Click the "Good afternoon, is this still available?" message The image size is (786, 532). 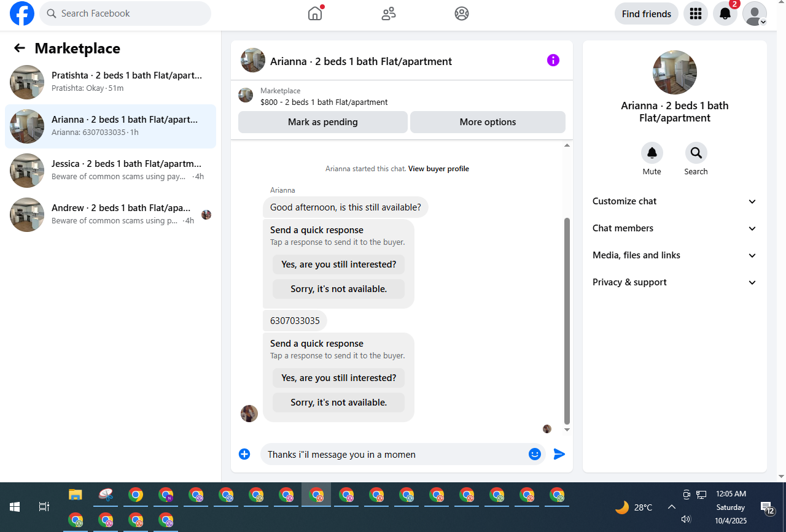pyautogui.click(x=346, y=207)
